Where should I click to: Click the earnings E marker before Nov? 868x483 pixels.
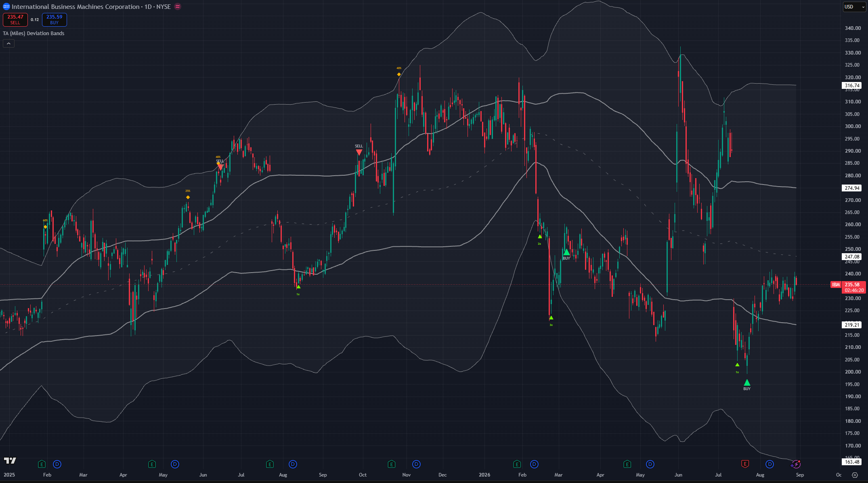[x=391, y=464]
